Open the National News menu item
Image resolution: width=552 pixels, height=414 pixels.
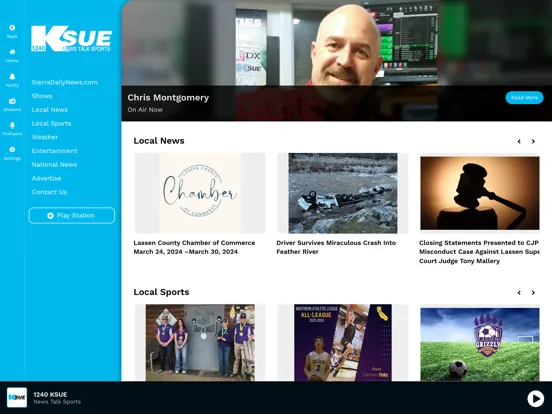click(54, 165)
